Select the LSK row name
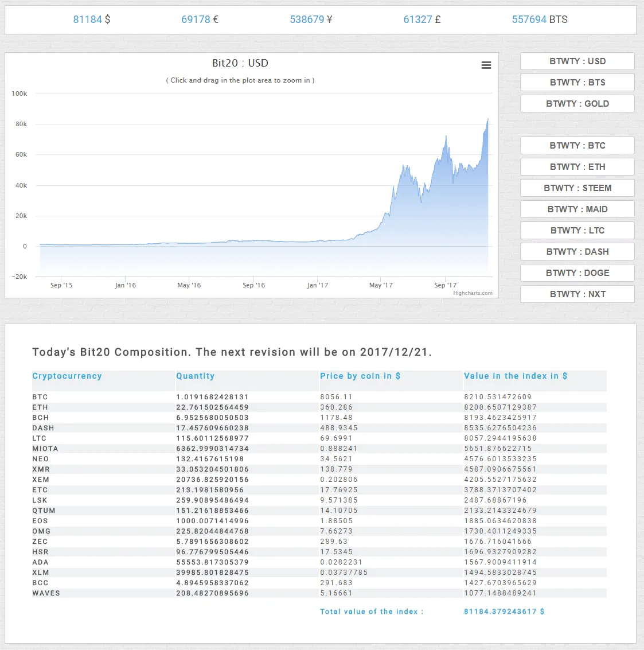The width and height of the screenshot is (644, 650). [x=40, y=500]
